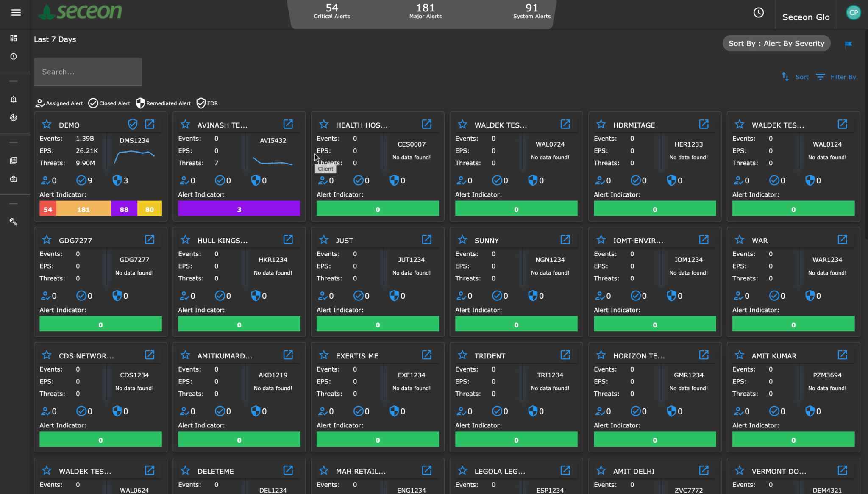Image resolution: width=868 pixels, height=494 pixels.
Task: Open the wrench tools icon in sidebar
Action: pos(14,222)
